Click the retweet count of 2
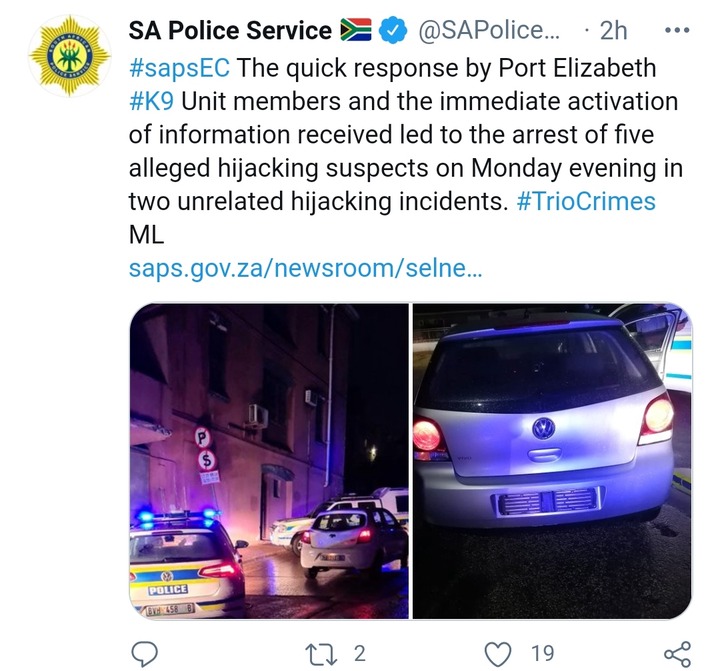This screenshot has height=671, width=720. point(360,654)
